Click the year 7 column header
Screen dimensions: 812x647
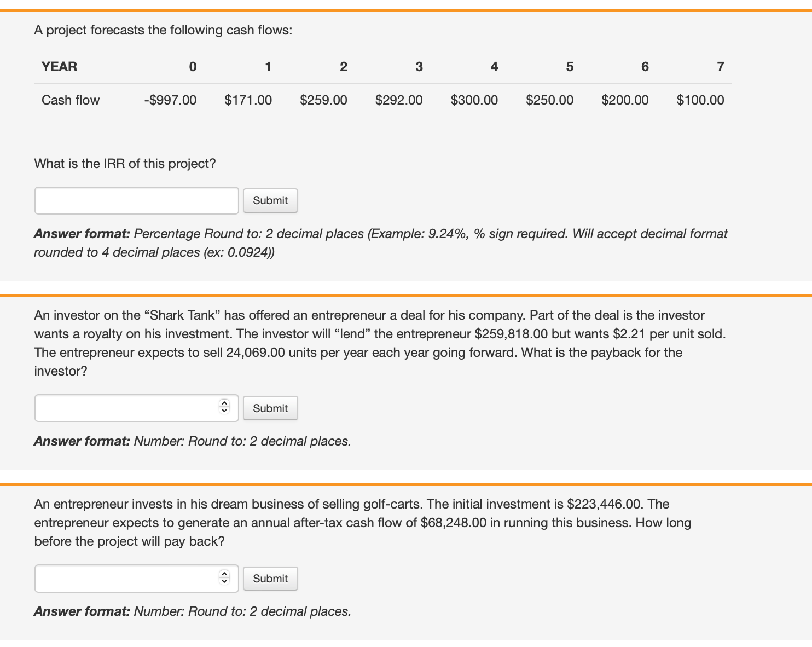tap(721, 67)
